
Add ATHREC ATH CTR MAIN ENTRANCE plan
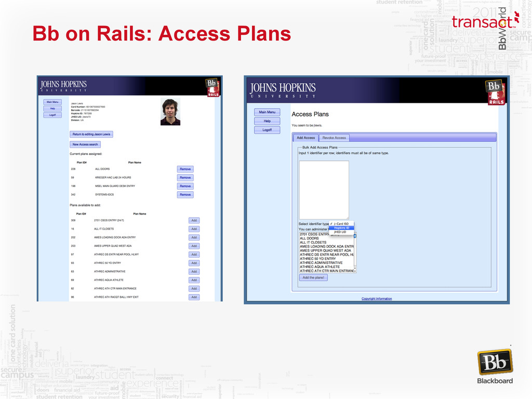(194, 288)
